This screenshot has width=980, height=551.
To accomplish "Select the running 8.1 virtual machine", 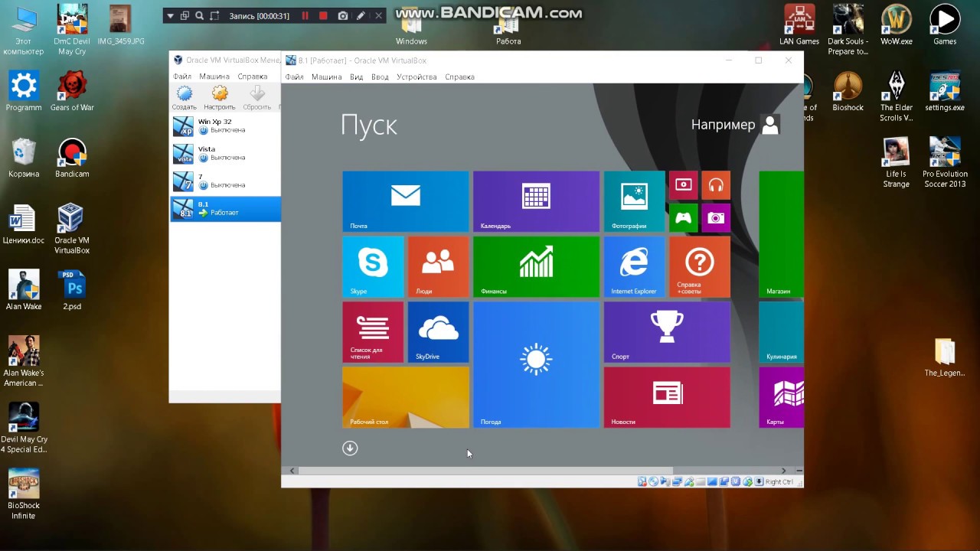I will 225,208.
